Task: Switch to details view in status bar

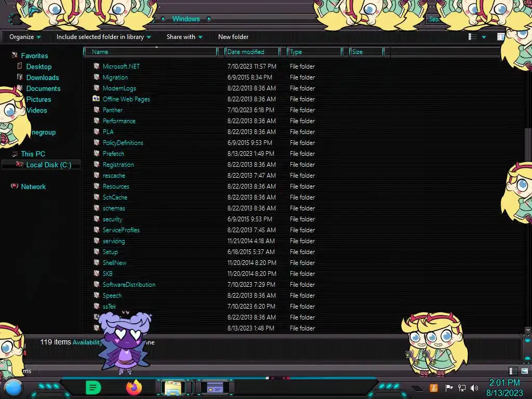Action: click(513, 370)
